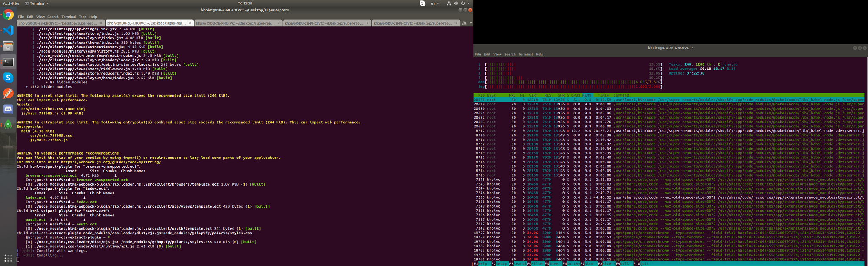
Task: Switch to the third terminal tab
Action: (x=235, y=23)
